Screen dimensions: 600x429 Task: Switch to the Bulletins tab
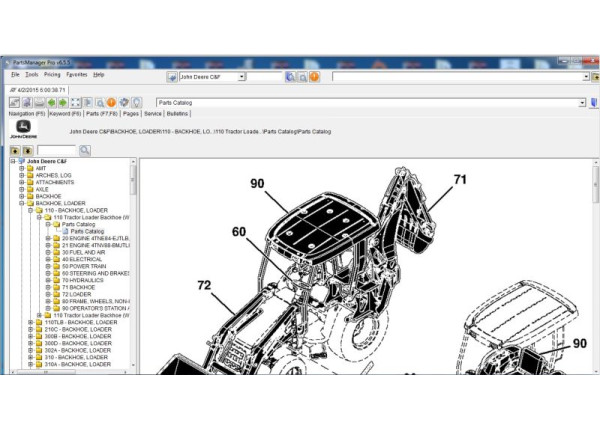pyautogui.click(x=177, y=114)
